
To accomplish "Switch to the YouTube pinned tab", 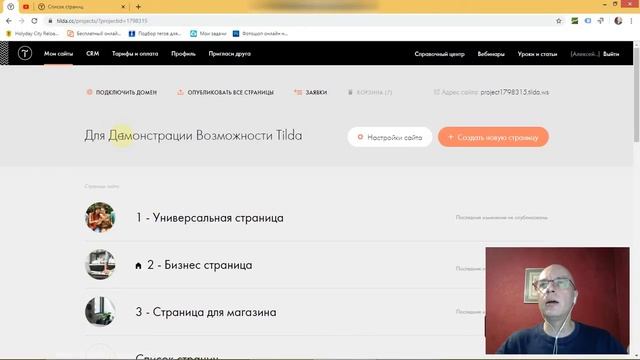I will tap(26, 7).
